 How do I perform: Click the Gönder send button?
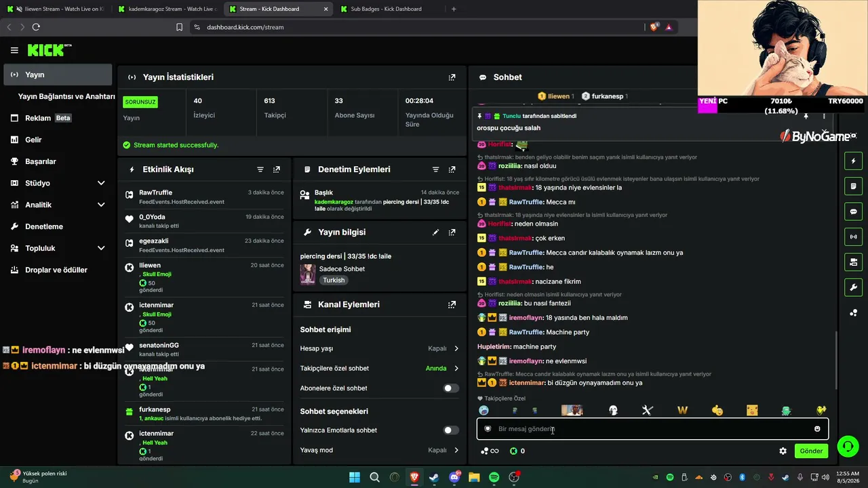click(811, 451)
